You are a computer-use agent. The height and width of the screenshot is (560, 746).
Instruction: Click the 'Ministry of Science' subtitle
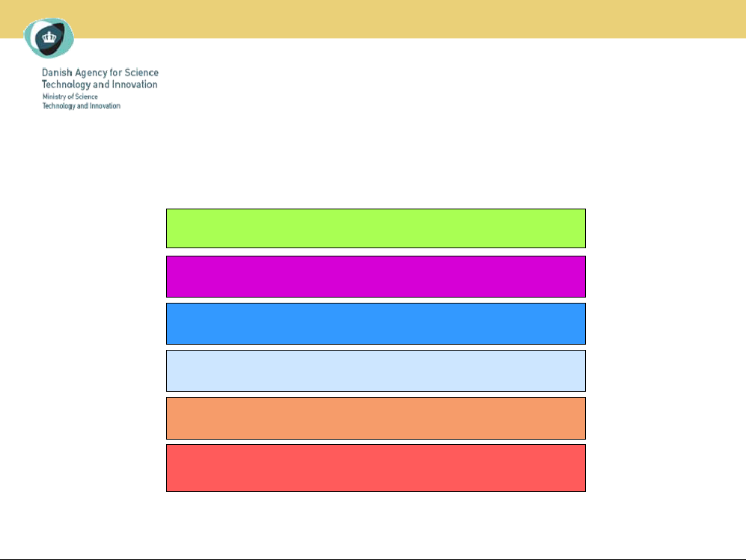click(70, 96)
